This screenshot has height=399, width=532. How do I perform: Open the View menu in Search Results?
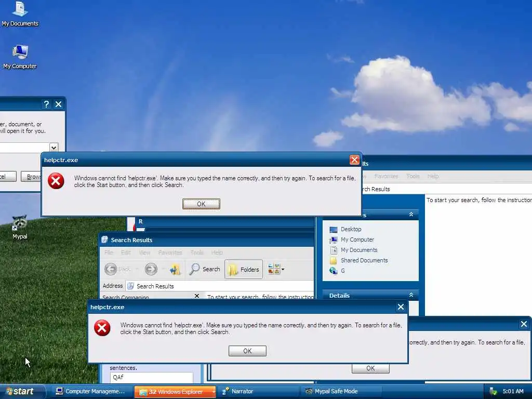point(144,252)
